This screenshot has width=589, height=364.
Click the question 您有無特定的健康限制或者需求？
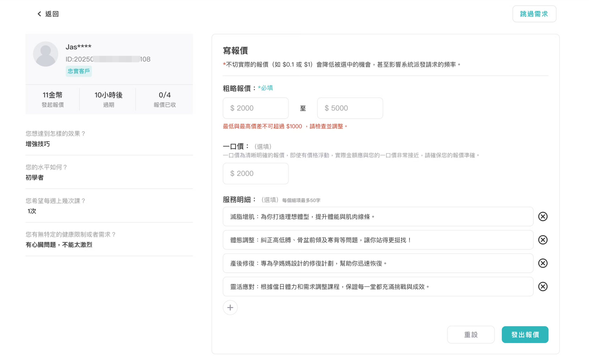tap(71, 234)
